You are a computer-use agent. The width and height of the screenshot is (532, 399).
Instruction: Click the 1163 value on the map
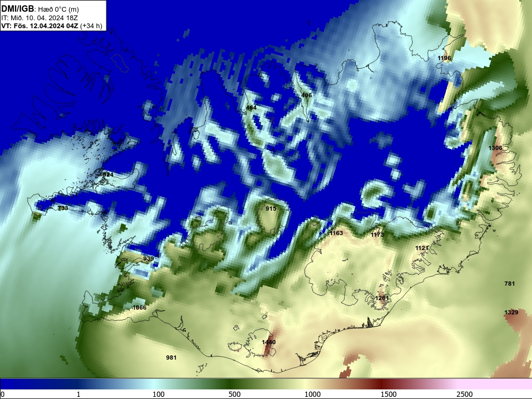(x=336, y=233)
